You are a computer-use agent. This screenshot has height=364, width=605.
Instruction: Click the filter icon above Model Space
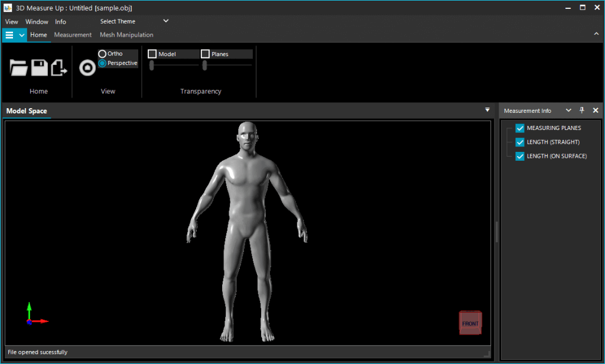[x=487, y=110]
